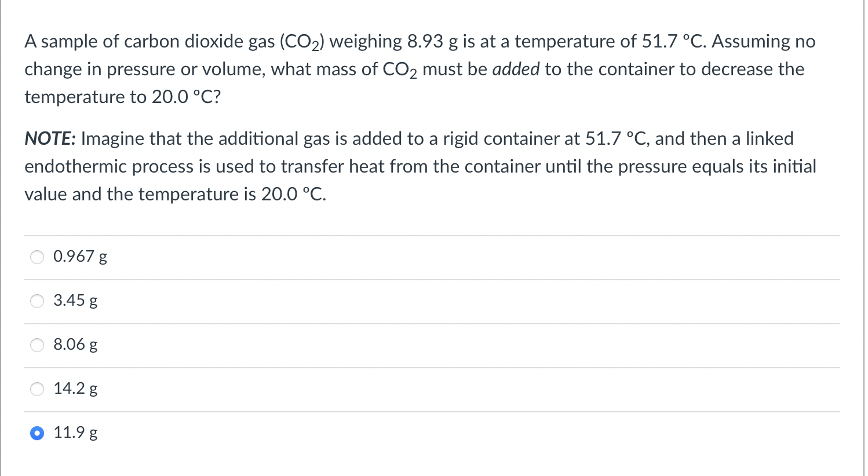
Task: Click the radio circle beside 8.06 g
Action: pos(37,345)
